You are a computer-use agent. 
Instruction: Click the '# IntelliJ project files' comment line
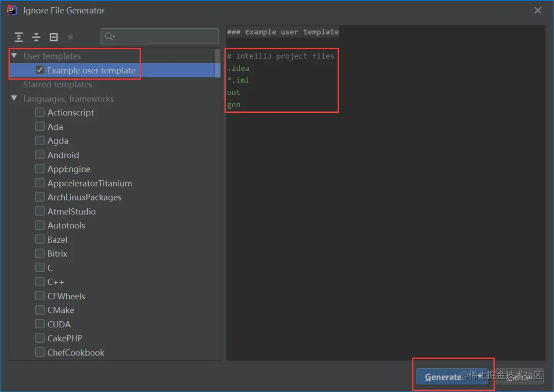tap(281, 56)
